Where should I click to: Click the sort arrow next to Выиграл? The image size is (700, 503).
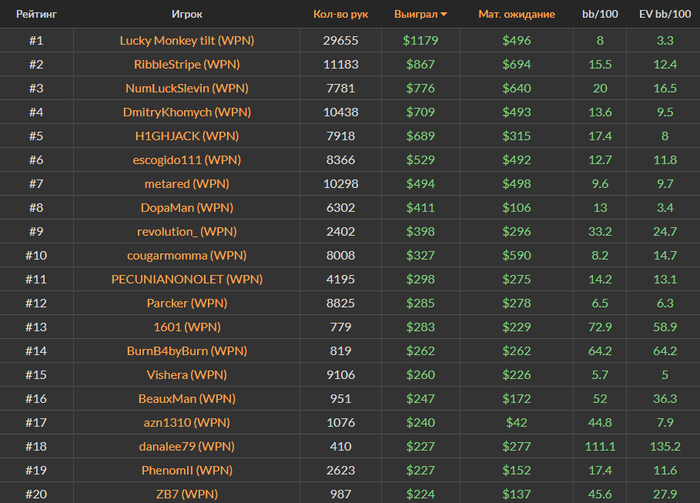click(443, 14)
